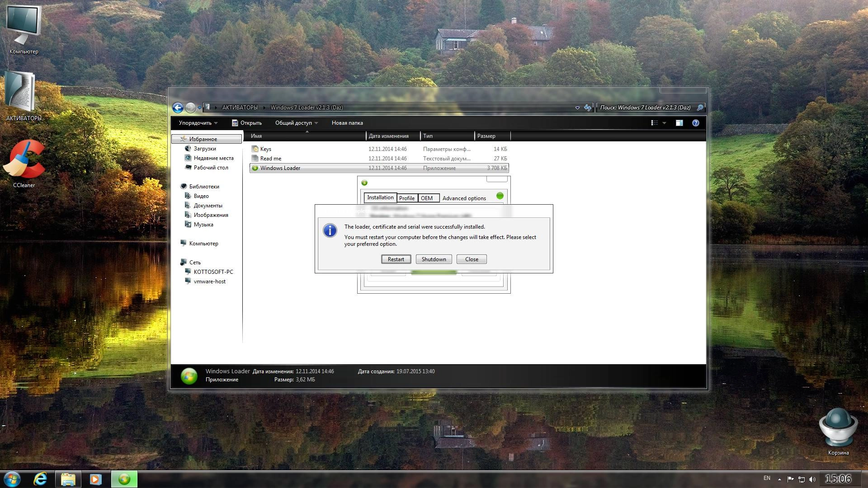Open recent locations dropdown arrow
The height and width of the screenshot is (488, 868).
[199, 108]
